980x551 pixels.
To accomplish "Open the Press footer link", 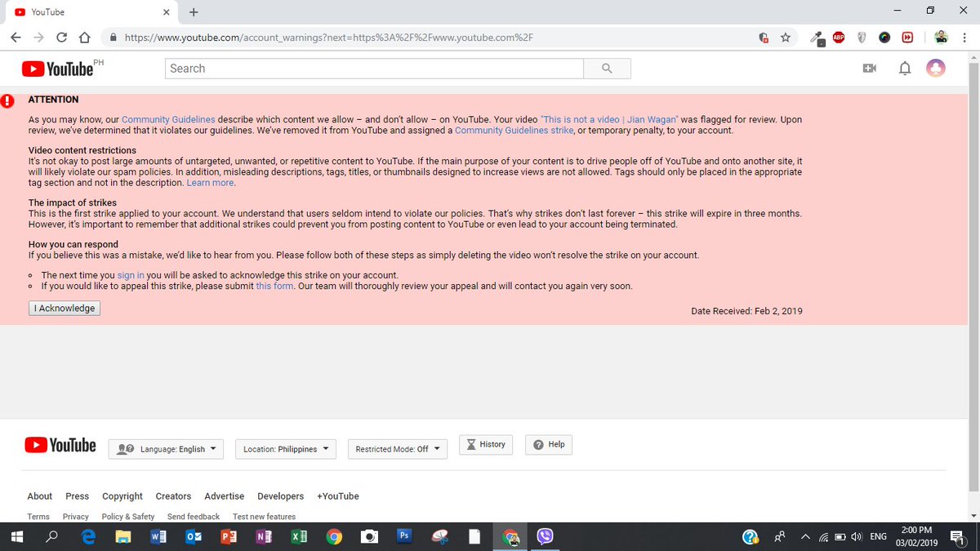I will point(77,496).
